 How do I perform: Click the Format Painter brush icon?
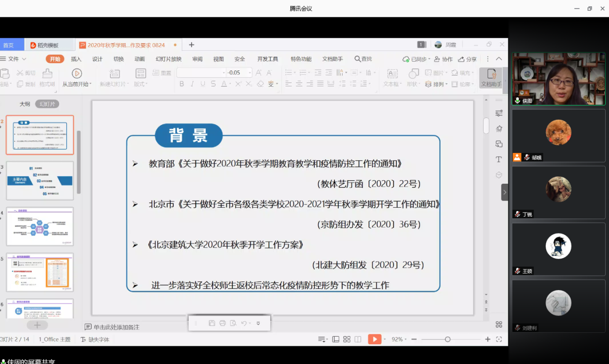(47, 74)
